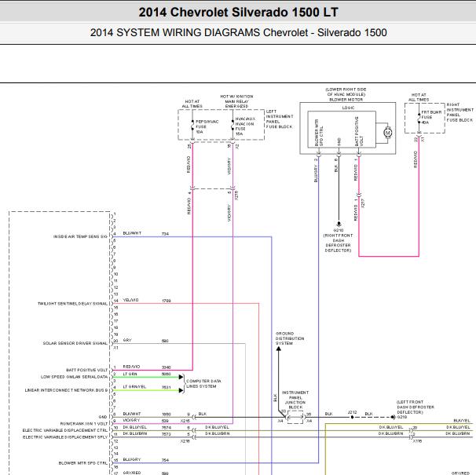Screen dimensions: 476x475
Task: Click circuit number '734'
Action: [165, 234]
